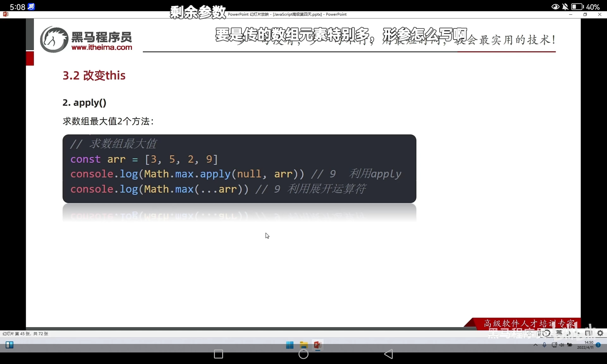Open the network tray icon
Image resolution: width=607 pixels, height=364 pixels.
click(x=554, y=345)
